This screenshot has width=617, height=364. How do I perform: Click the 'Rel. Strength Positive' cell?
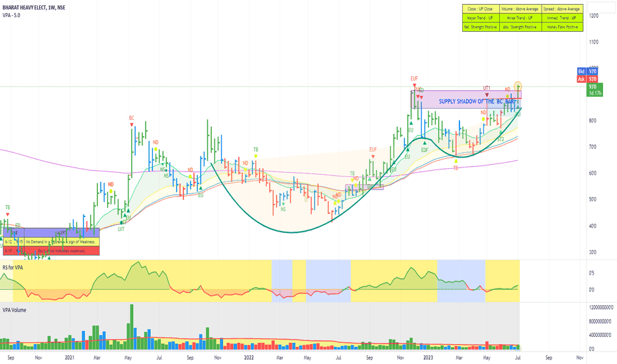tap(481, 26)
